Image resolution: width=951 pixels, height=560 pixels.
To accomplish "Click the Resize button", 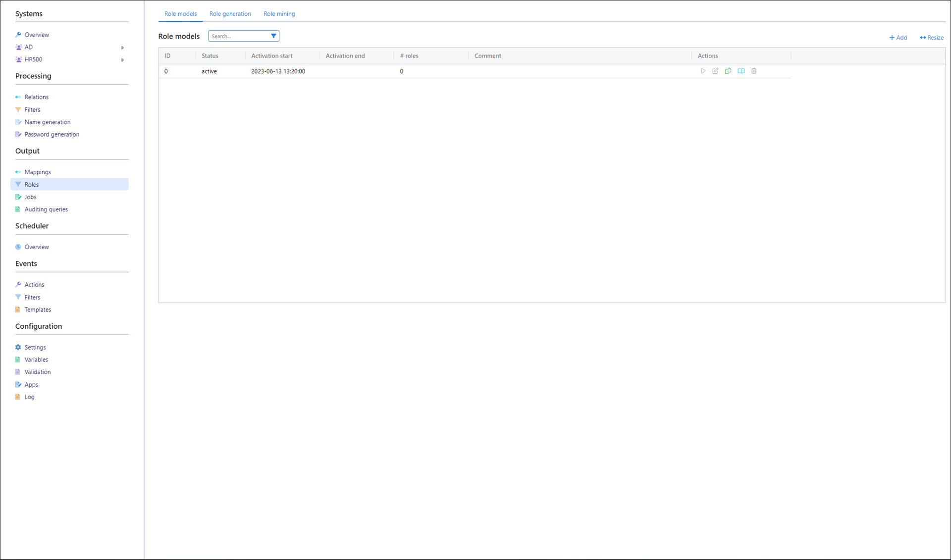I will [x=931, y=38].
